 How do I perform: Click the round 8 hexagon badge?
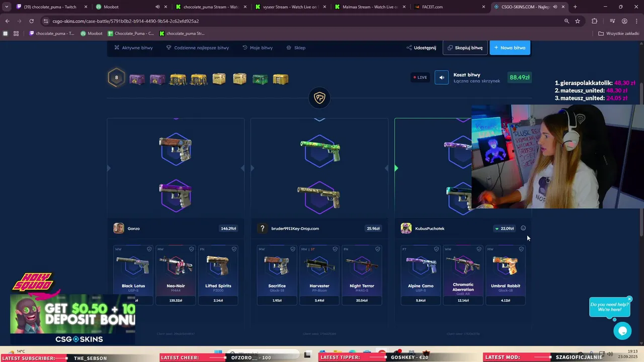point(116,77)
